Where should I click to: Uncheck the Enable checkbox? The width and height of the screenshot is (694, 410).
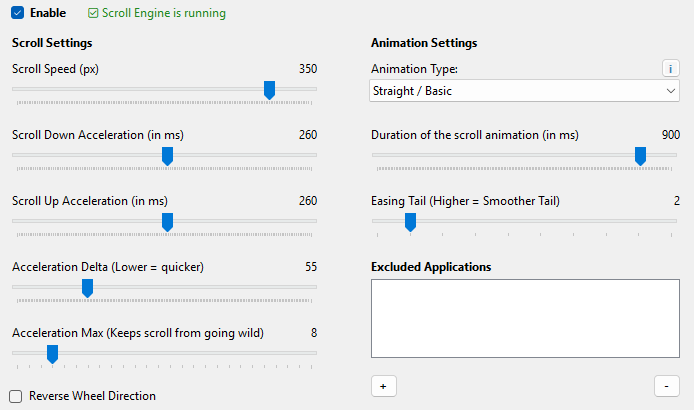coord(18,13)
